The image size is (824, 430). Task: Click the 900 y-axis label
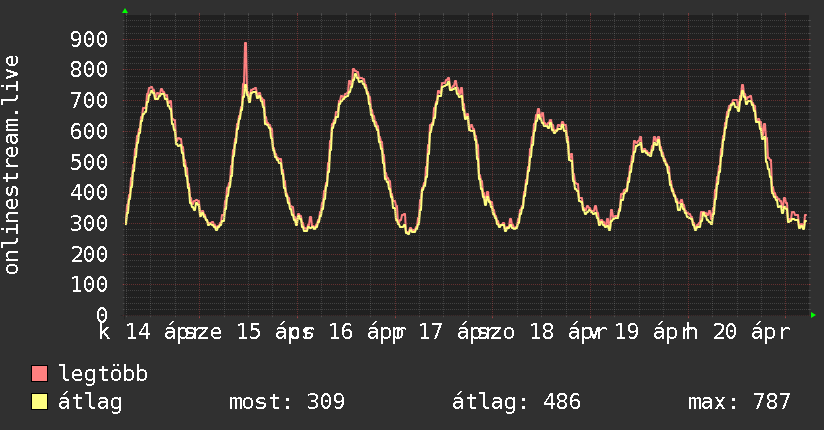tap(89, 39)
